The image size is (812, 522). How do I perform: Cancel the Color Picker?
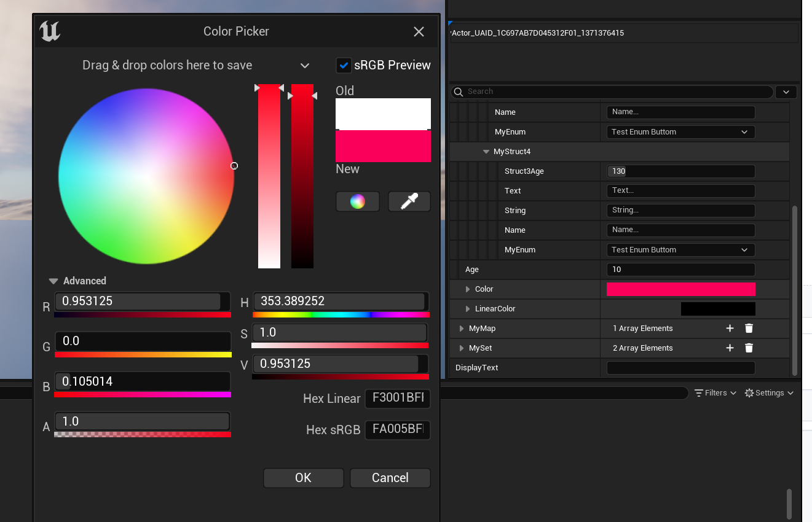click(390, 478)
